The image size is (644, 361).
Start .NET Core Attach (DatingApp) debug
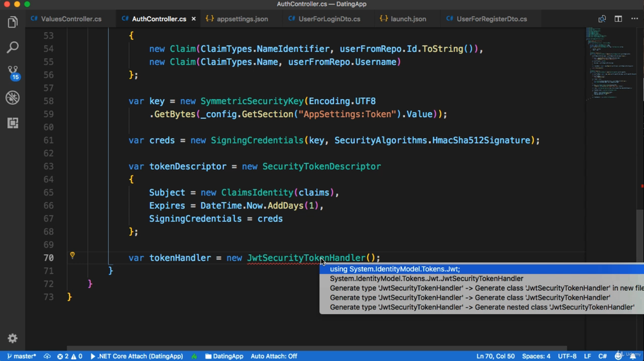click(137, 356)
